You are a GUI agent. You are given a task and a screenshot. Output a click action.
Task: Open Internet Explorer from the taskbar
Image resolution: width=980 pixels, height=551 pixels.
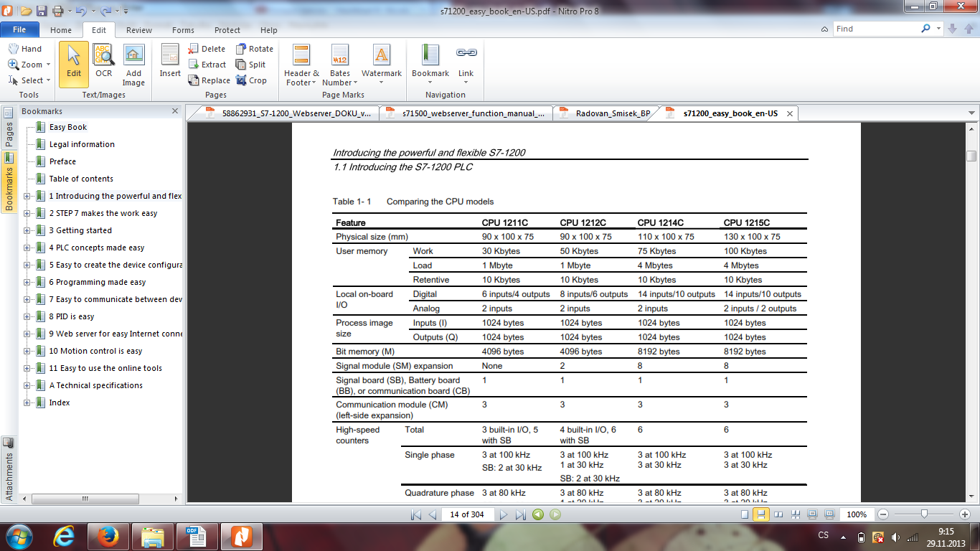(64, 536)
